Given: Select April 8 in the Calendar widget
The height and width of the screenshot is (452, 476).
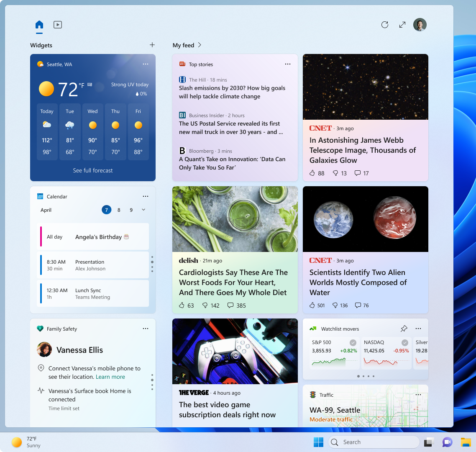Looking at the screenshot, I should pos(119,210).
